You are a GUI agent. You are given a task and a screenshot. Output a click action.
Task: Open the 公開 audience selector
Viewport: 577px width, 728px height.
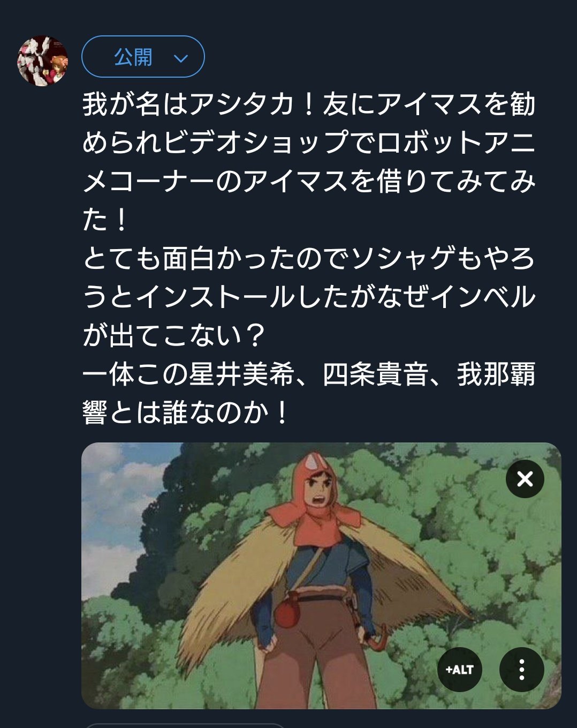143,57
